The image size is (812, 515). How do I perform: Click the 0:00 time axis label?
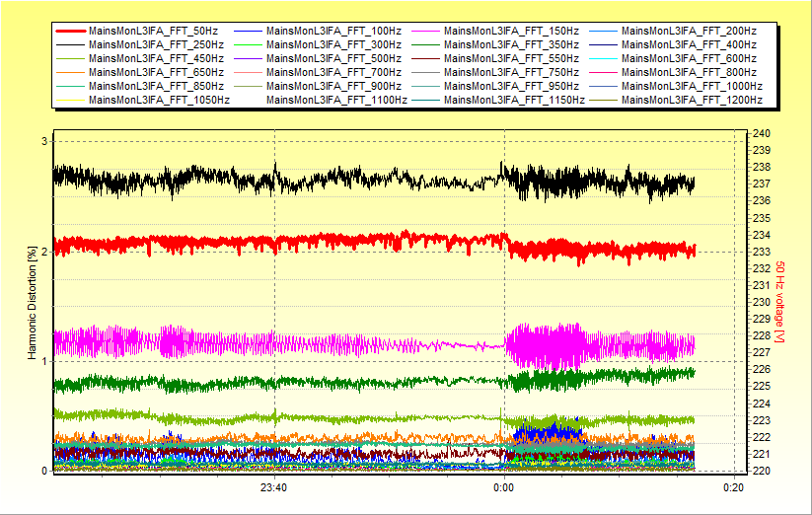pyautogui.click(x=503, y=487)
